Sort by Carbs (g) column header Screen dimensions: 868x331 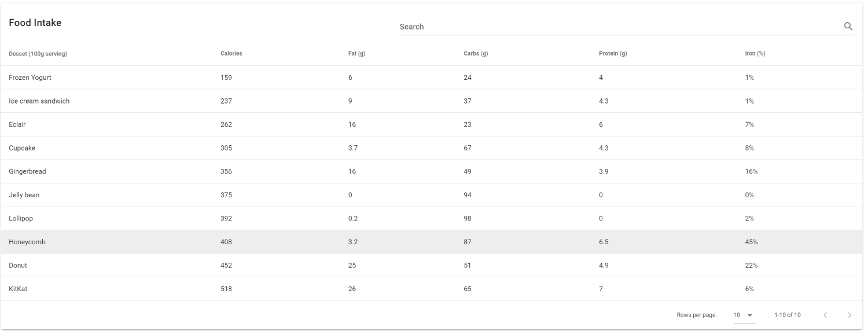click(x=476, y=54)
